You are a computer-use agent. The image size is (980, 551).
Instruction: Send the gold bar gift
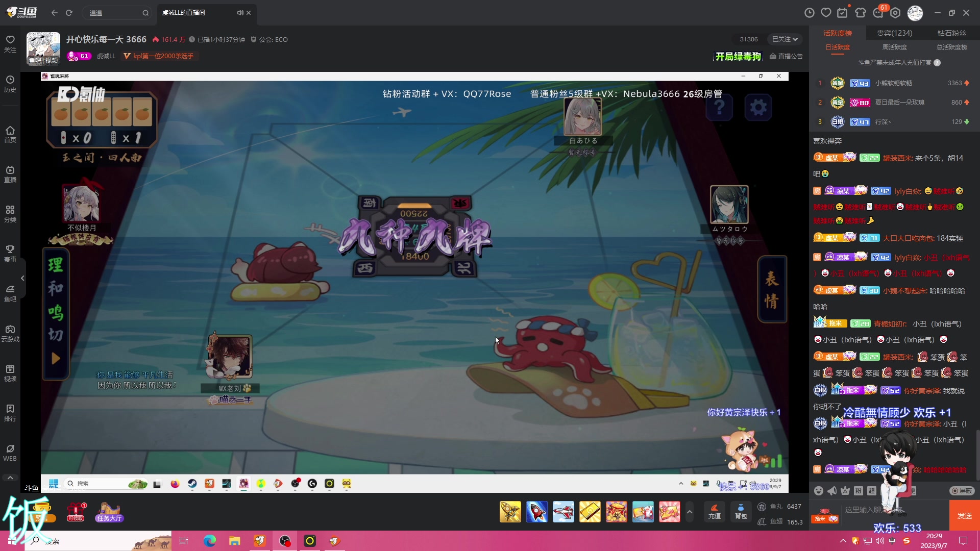point(590,512)
